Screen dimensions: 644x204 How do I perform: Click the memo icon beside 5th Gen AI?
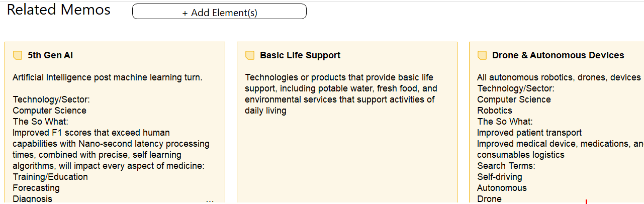coord(18,55)
